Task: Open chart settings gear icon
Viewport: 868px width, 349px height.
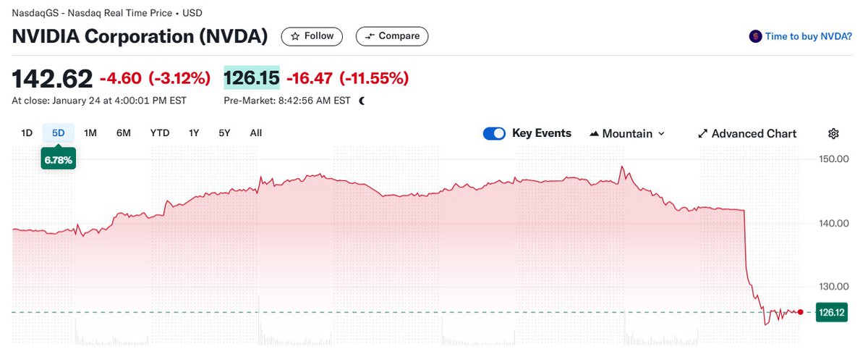Action: tap(833, 133)
